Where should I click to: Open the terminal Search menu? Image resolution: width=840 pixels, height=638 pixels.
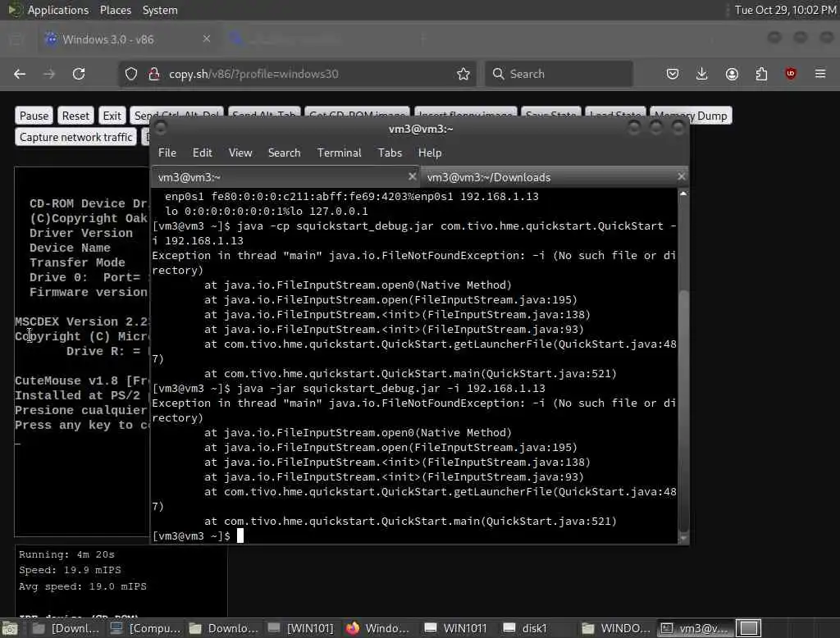coord(284,153)
